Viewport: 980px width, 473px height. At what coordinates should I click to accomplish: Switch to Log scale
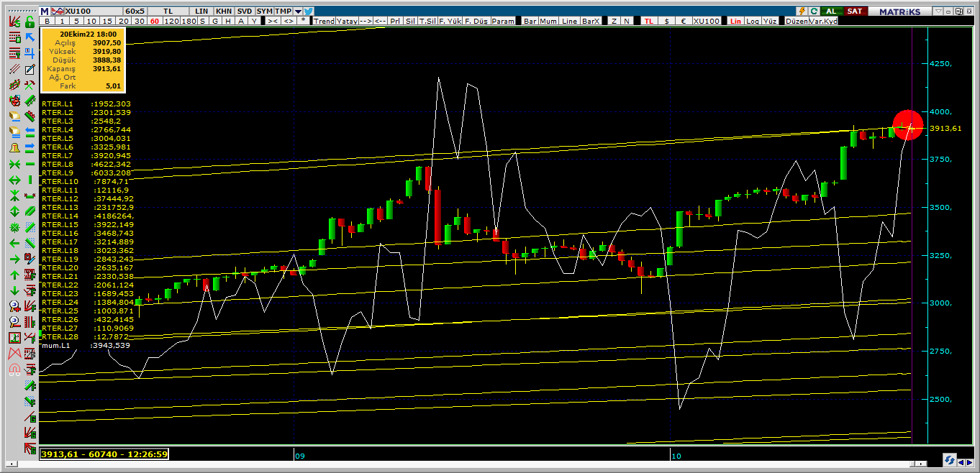753,22
